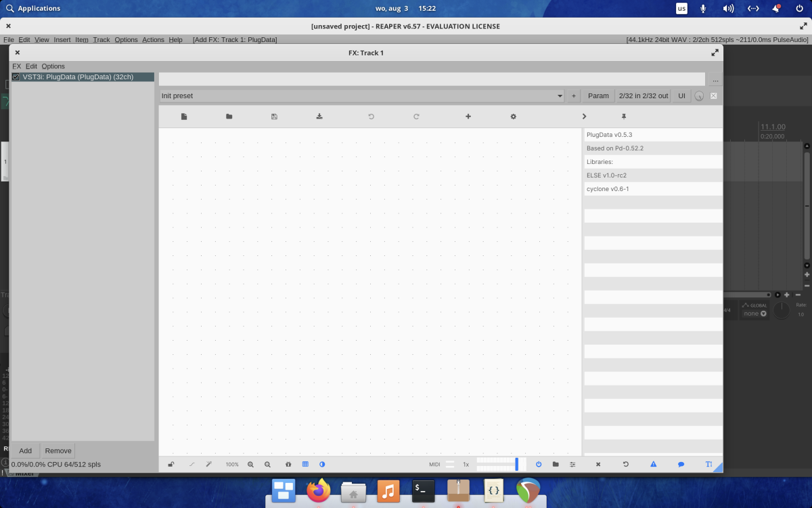
Task: Add a new object with the plus icon
Action: tap(468, 117)
